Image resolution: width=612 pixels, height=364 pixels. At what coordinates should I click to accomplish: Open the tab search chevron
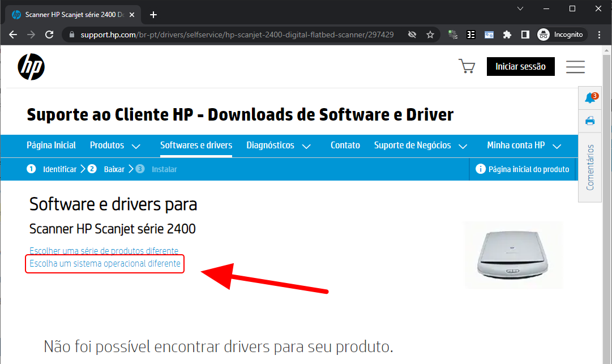520,8
